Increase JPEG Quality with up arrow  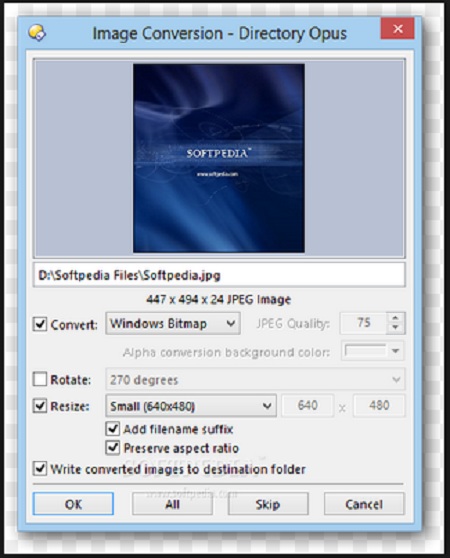tap(396, 317)
